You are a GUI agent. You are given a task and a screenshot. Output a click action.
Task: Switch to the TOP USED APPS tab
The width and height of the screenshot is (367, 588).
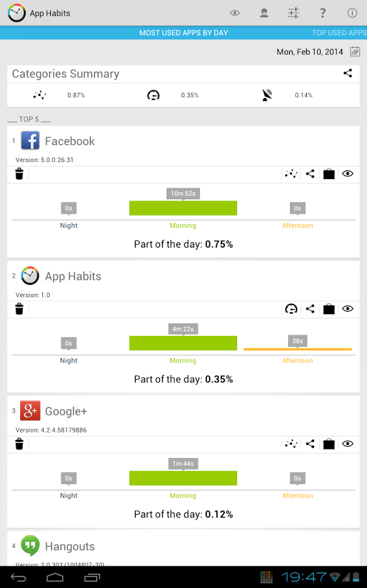(339, 33)
